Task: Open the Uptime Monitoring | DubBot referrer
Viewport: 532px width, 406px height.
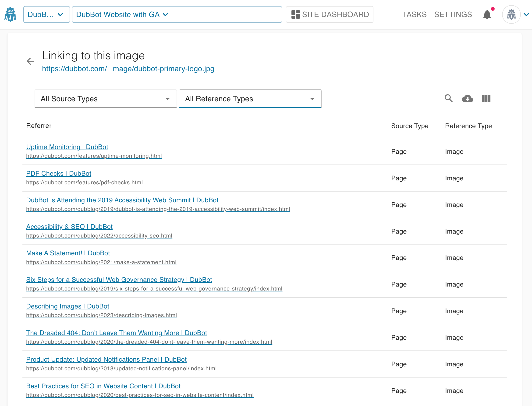Action: (67, 147)
